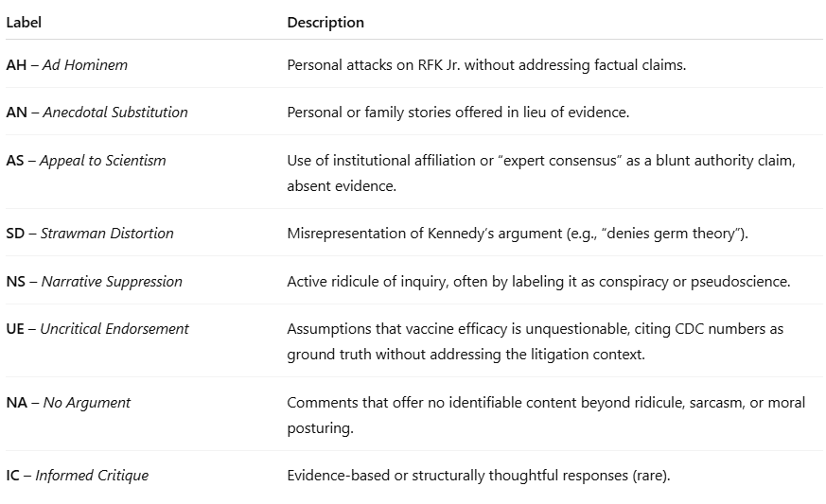Select the 'Narrative Suppression' label
The height and width of the screenshot is (504, 826).
[111, 281]
